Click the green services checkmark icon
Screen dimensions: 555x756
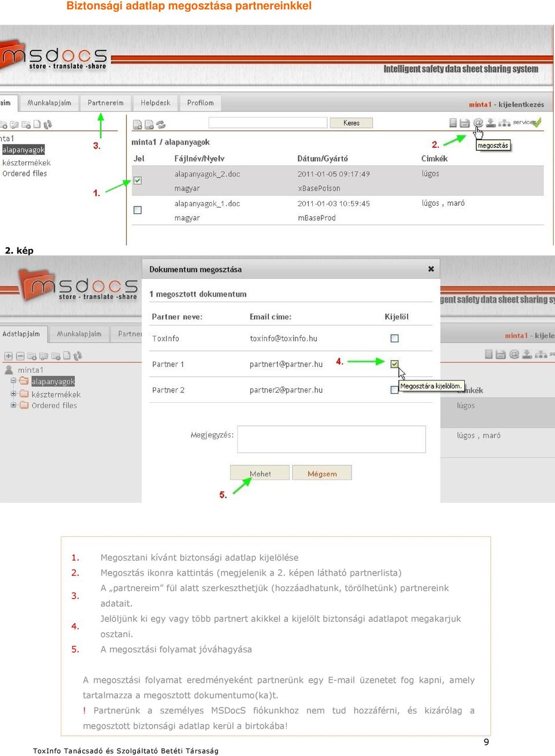click(x=538, y=122)
